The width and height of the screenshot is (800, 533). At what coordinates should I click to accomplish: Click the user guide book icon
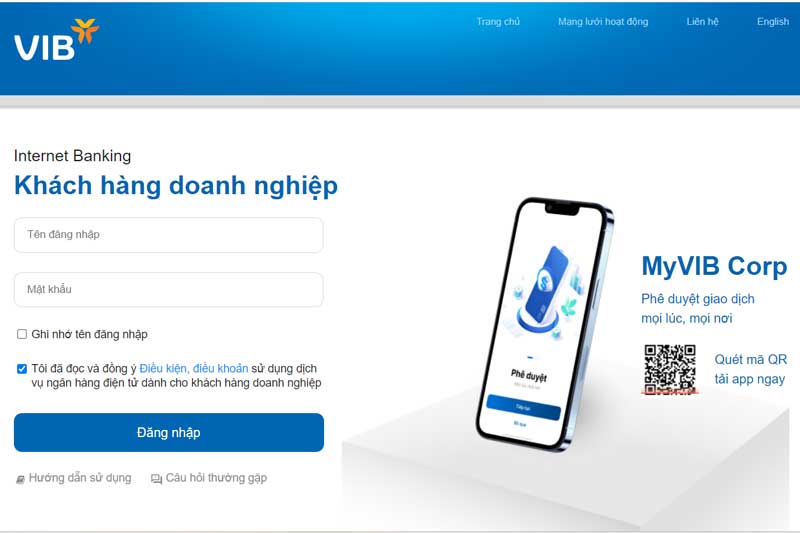point(20,479)
